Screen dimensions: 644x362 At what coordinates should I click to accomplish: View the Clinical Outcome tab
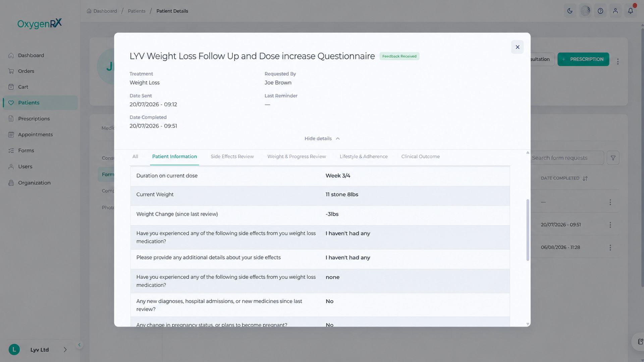click(x=420, y=157)
